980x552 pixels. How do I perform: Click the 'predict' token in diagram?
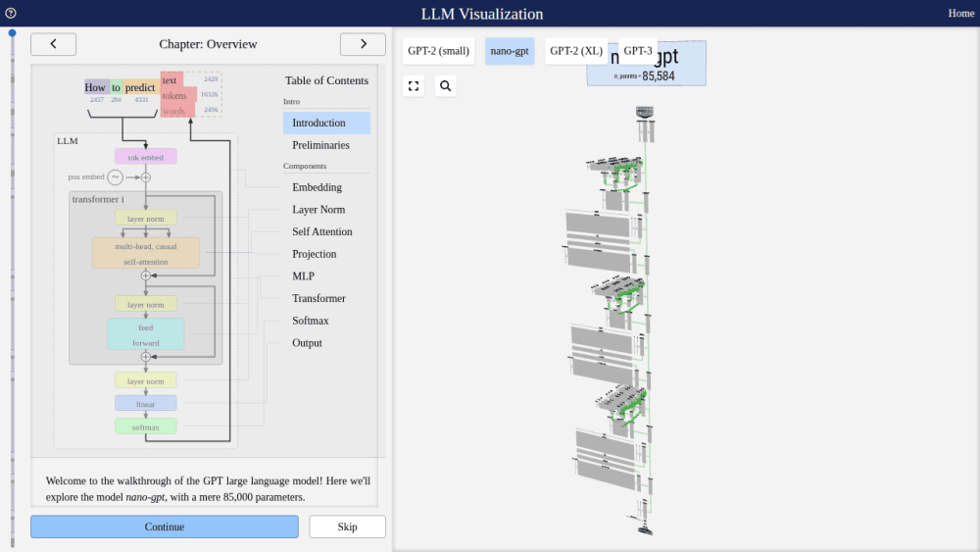pos(140,87)
